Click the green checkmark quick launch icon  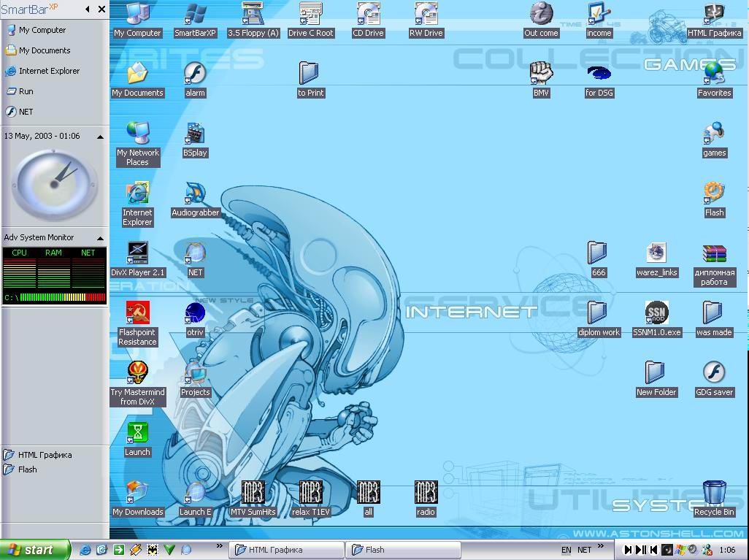tap(169, 550)
